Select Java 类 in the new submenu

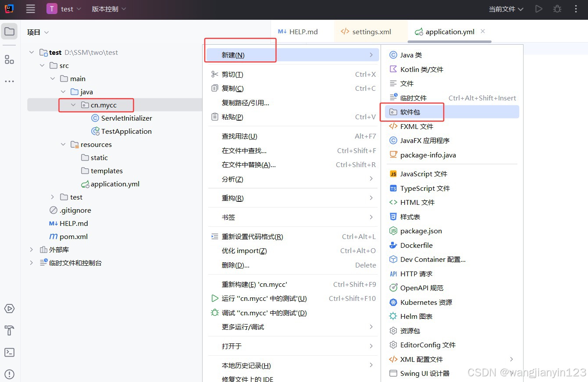[452, 55]
